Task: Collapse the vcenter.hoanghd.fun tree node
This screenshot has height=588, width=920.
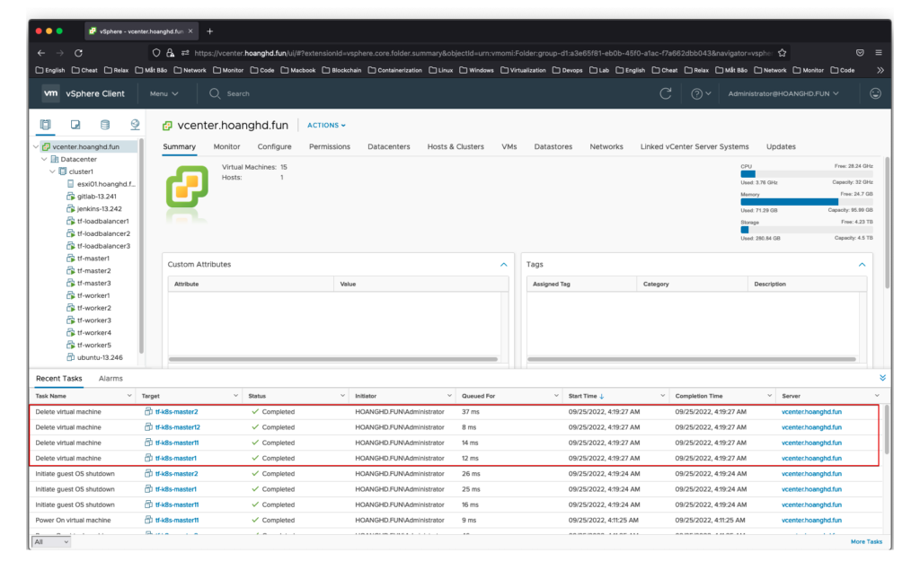Action: tap(36, 146)
